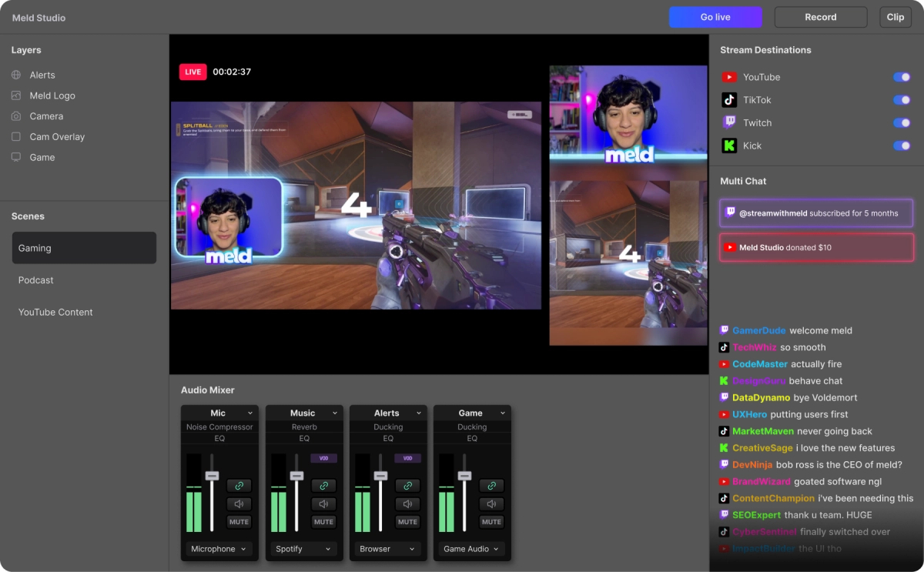Mute the Alerts channel

(407, 522)
